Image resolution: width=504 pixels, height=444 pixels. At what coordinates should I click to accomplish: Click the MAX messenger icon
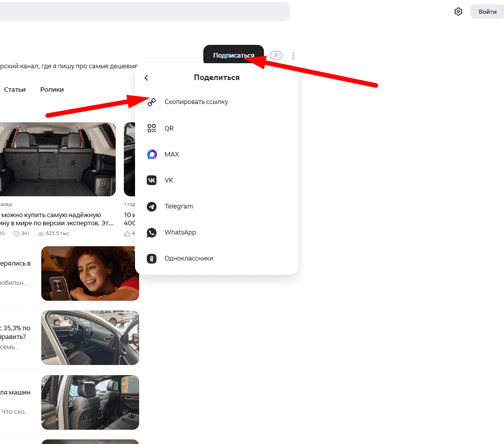click(152, 154)
